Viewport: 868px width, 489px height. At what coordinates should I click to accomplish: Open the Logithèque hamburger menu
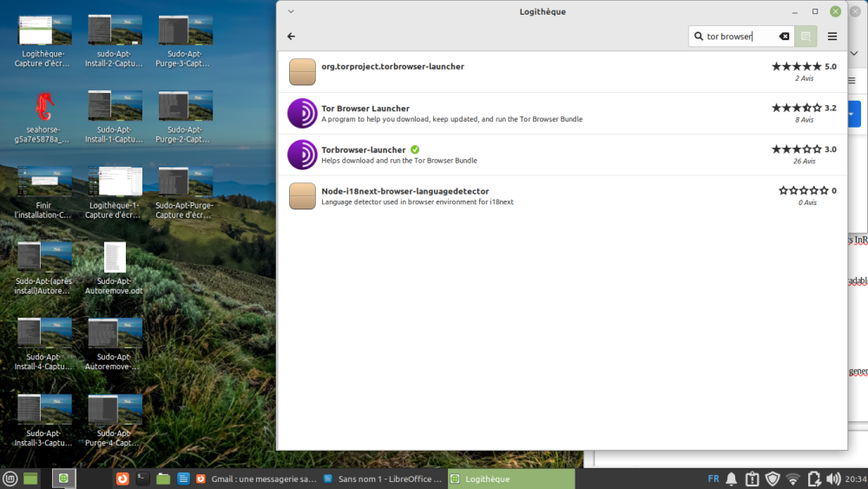(x=832, y=36)
